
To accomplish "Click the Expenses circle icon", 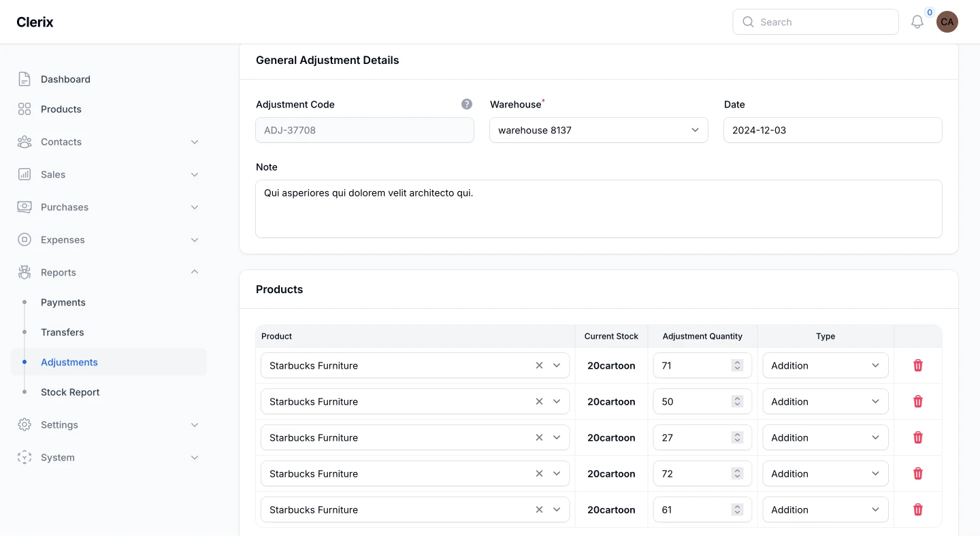I will pos(24,239).
